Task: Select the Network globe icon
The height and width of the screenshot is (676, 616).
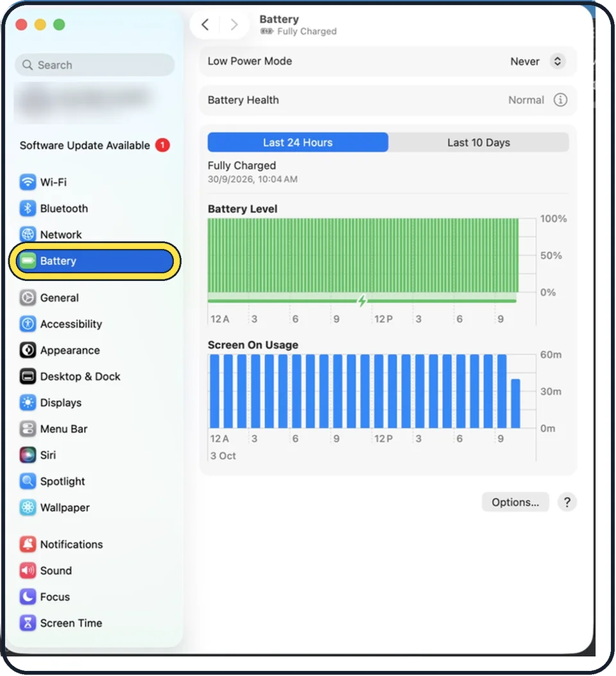Action: click(x=28, y=235)
